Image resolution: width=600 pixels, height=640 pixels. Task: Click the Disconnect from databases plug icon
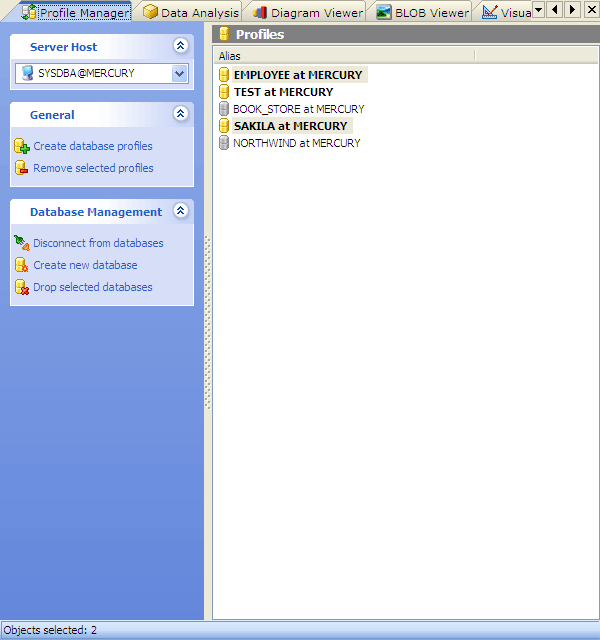pyautogui.click(x=22, y=243)
